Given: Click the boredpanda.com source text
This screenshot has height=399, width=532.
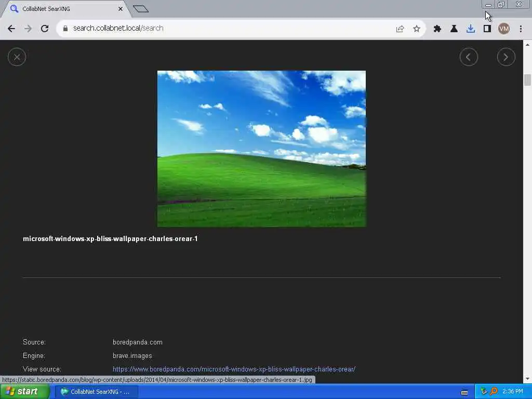Looking at the screenshot, I should pos(137,342).
